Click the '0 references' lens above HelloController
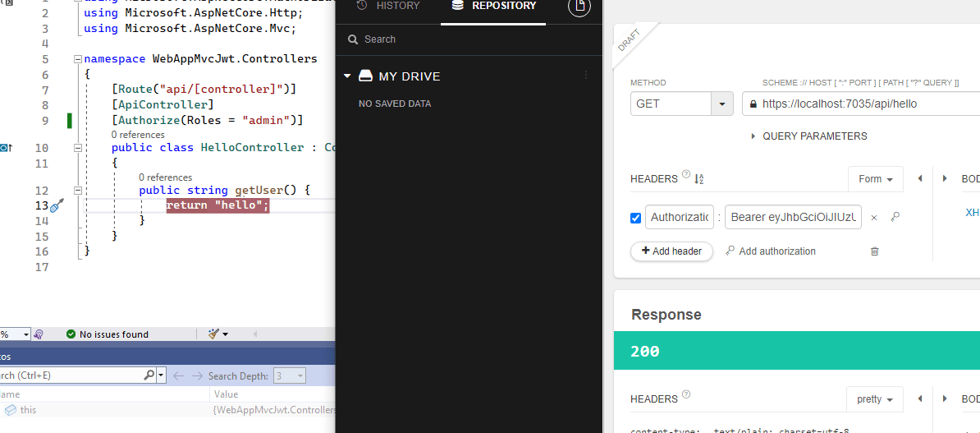Image resolution: width=980 pixels, height=433 pixels. tap(138, 135)
